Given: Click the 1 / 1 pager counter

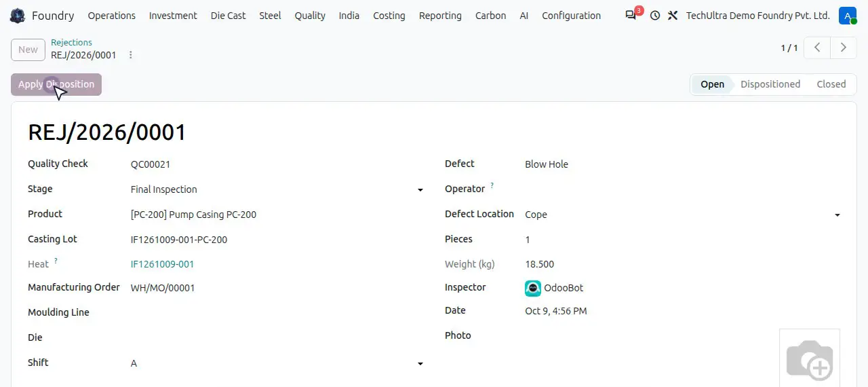Looking at the screenshot, I should click(x=789, y=48).
